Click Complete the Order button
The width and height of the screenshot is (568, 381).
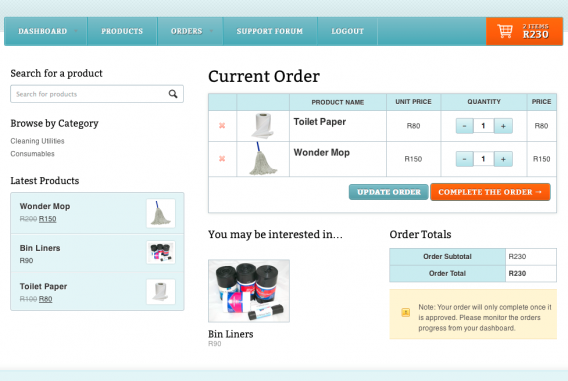click(490, 192)
